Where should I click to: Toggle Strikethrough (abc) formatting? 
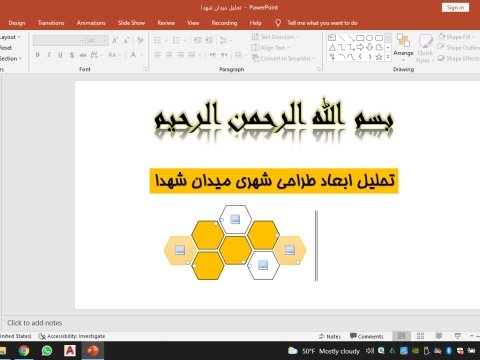(83, 55)
